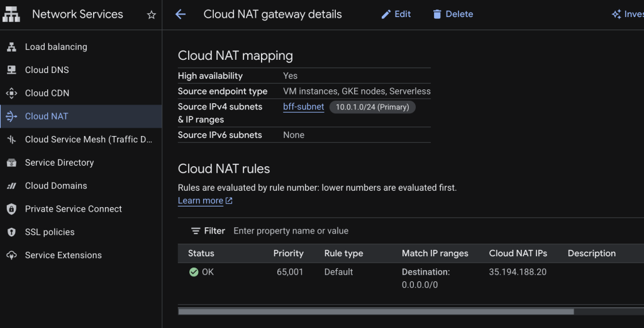This screenshot has height=328, width=644.
Task: Open the bff-subnet link
Action: point(304,107)
